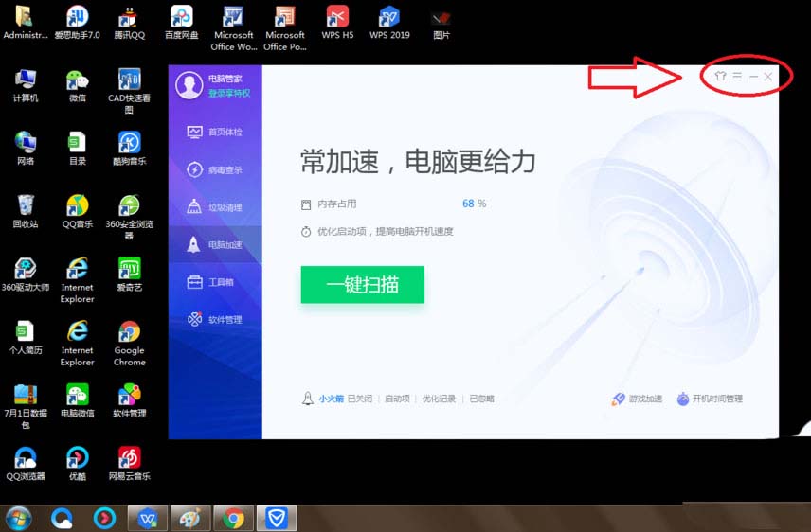The image size is (811, 532).
Task: Open Google Chrome from the taskbar
Action: pos(233,518)
